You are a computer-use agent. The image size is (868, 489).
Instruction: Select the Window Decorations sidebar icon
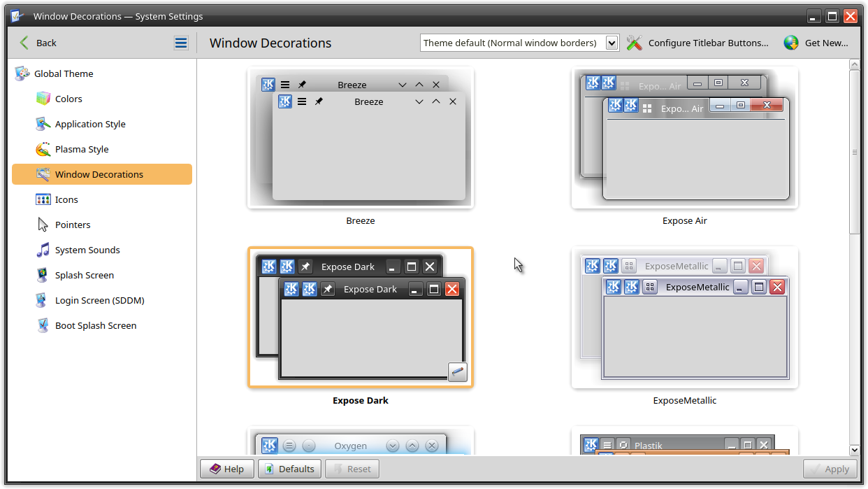[43, 174]
